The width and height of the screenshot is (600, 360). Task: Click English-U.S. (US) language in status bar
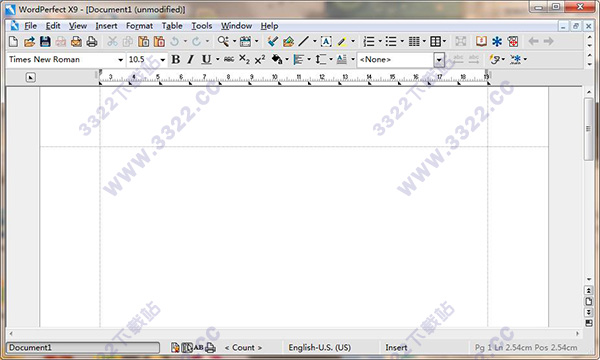click(x=320, y=347)
